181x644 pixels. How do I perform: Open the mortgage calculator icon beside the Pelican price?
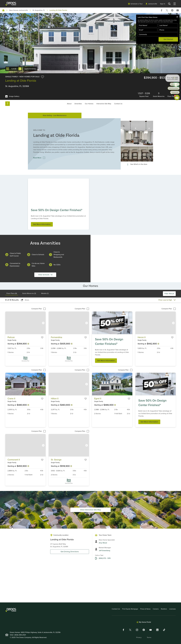[28, 344]
